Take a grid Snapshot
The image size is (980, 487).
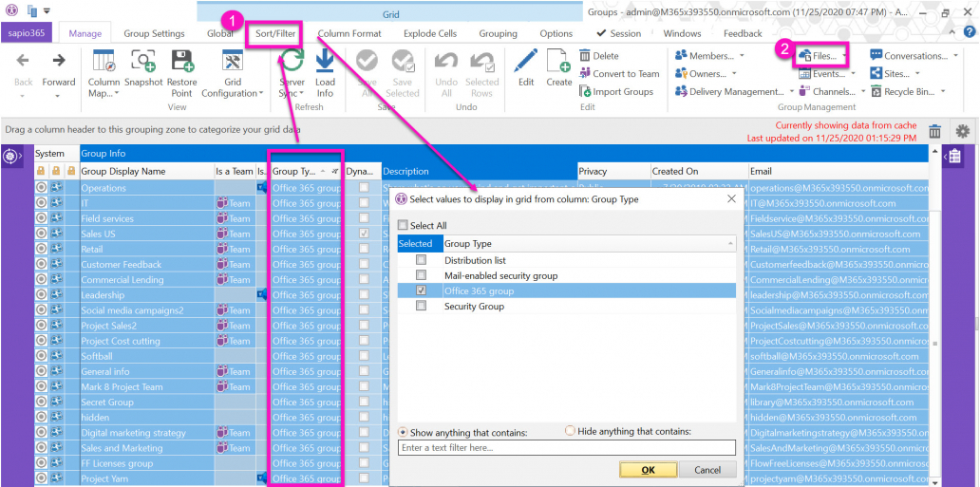[x=143, y=68]
